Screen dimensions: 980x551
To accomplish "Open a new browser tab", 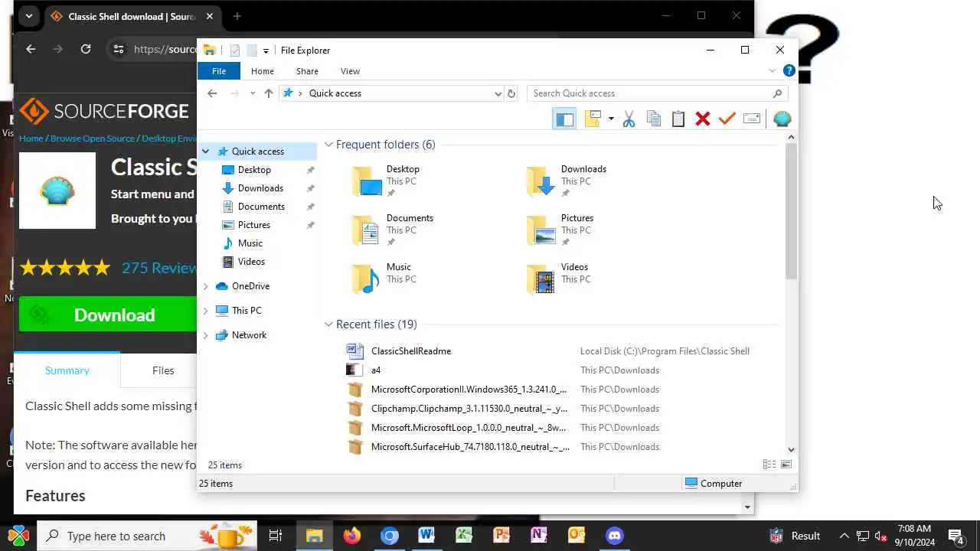I will 237,16.
